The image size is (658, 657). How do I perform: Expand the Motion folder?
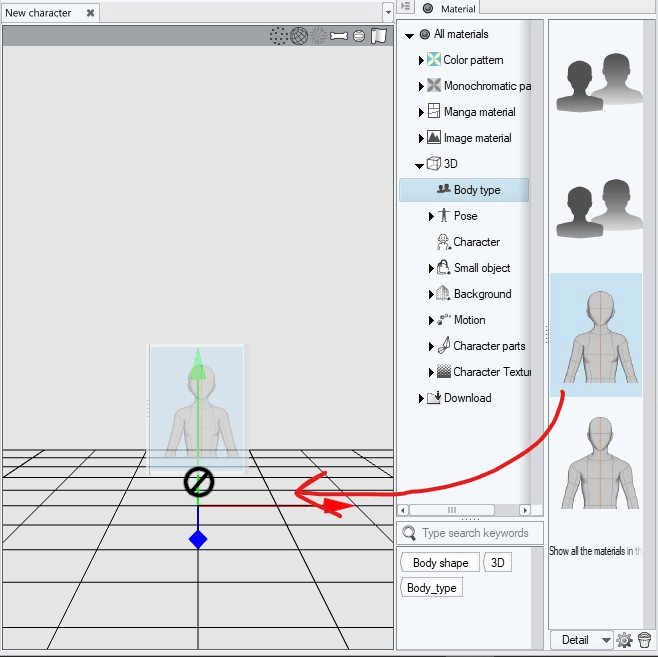coord(431,321)
